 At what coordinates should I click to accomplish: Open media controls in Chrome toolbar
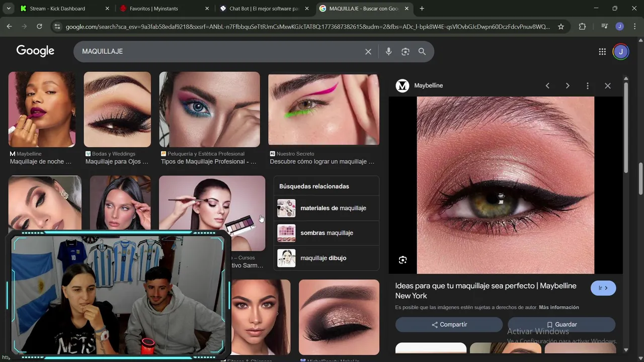click(605, 27)
